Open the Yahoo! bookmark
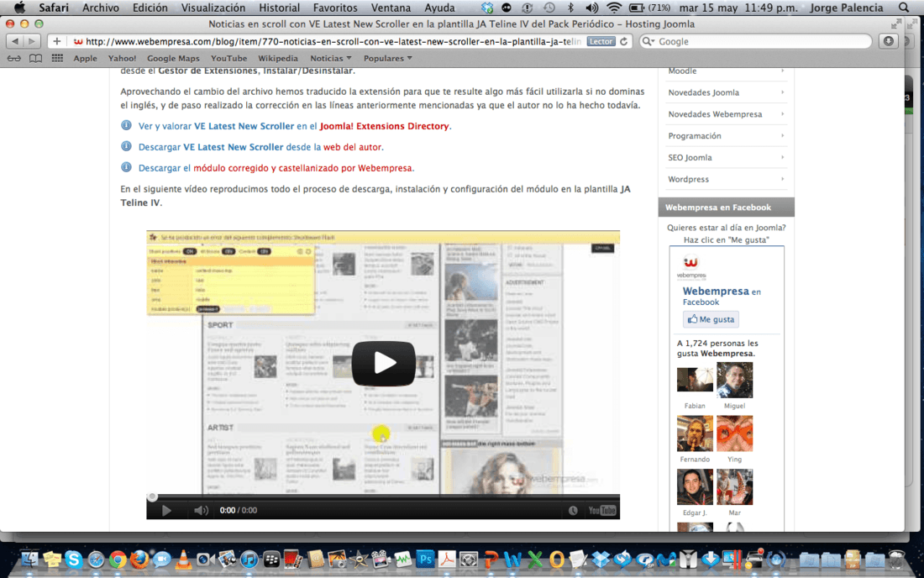Image resolution: width=924 pixels, height=578 pixels. tap(122, 58)
